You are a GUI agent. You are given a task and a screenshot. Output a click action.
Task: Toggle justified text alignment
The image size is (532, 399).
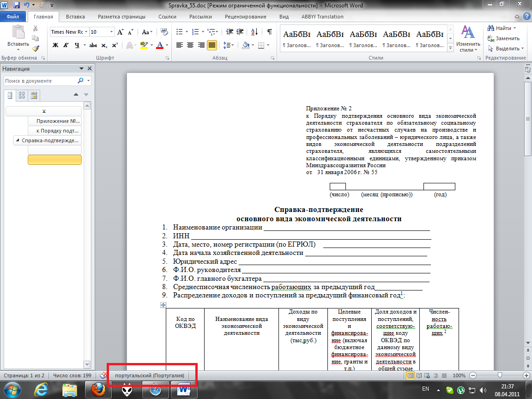212,45
